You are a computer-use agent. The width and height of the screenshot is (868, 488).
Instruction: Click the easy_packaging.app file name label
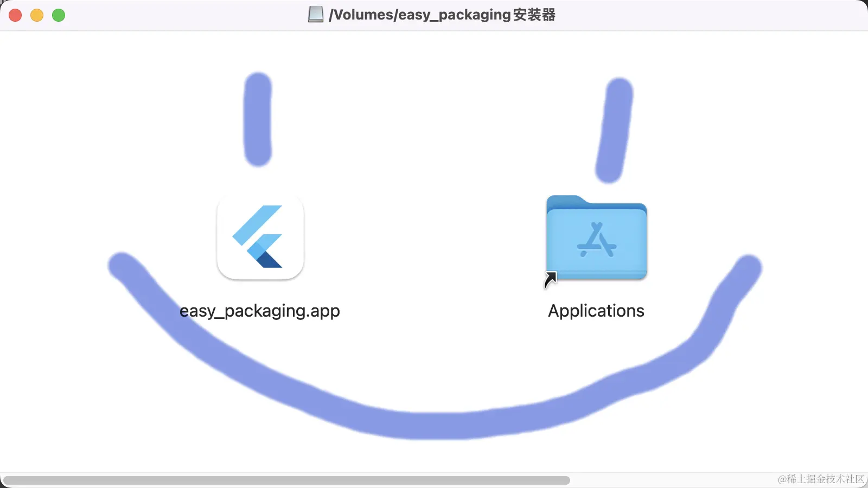click(260, 311)
